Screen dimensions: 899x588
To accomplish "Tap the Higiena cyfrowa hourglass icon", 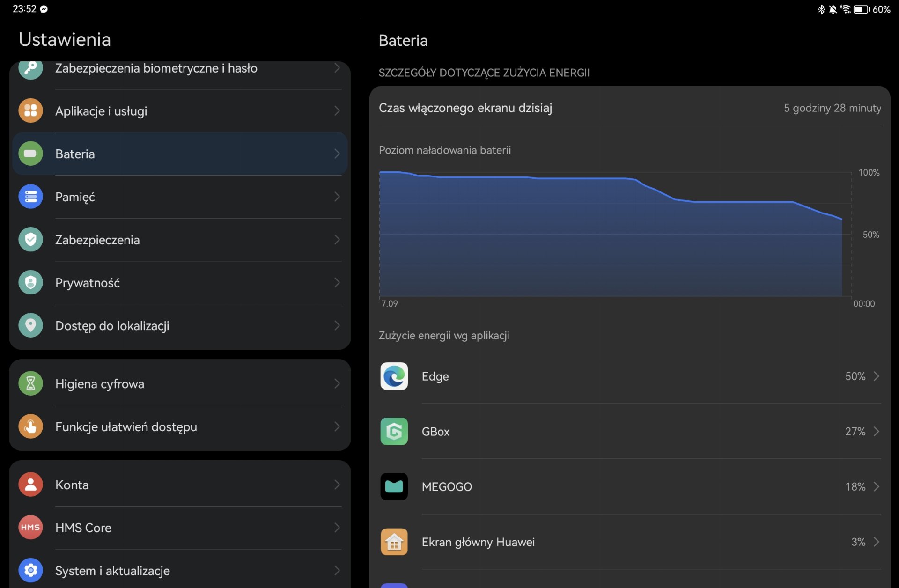I will (30, 383).
